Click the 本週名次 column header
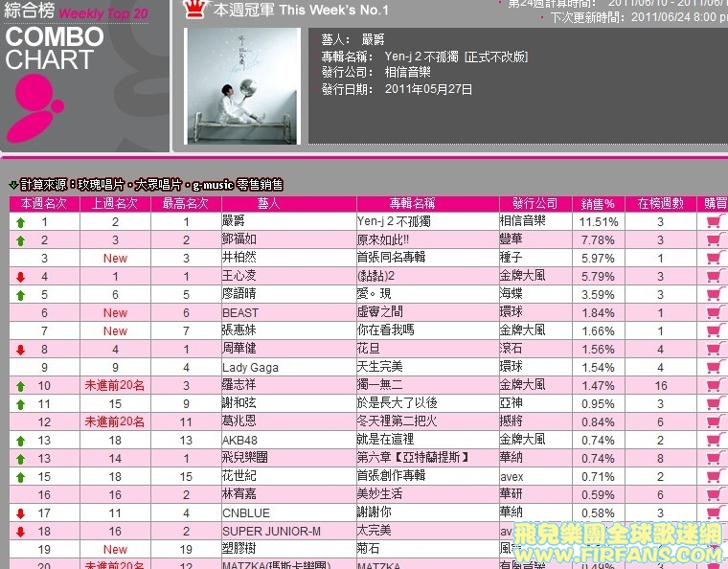 44,203
